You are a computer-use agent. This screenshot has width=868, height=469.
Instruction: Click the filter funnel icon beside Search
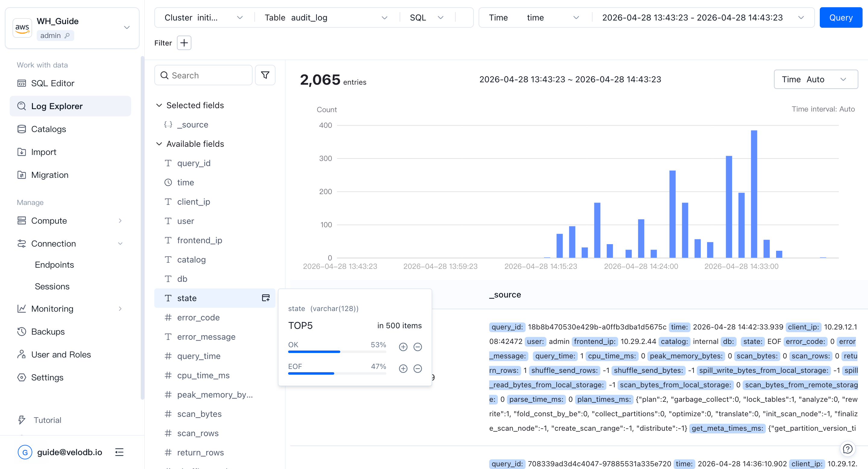coord(265,75)
